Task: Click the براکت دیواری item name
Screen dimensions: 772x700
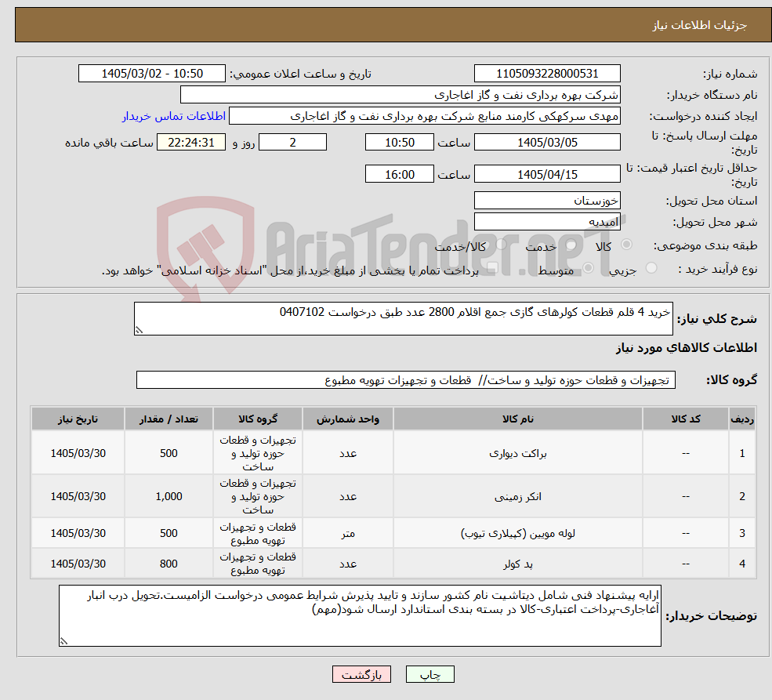Action: 517,453
